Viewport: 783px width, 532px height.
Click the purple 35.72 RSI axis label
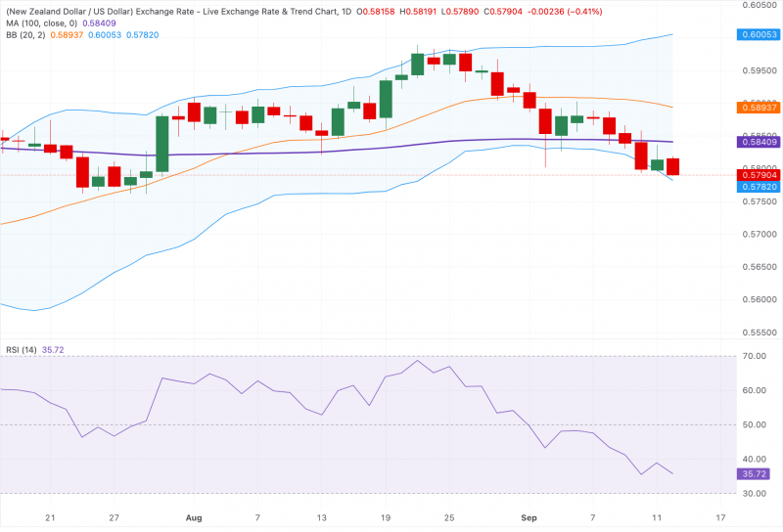[x=754, y=473]
